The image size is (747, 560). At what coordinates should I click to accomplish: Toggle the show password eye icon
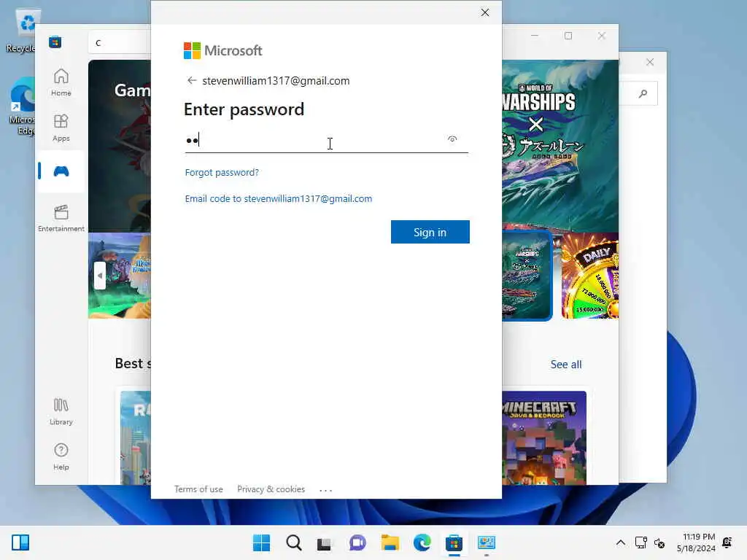tap(452, 139)
